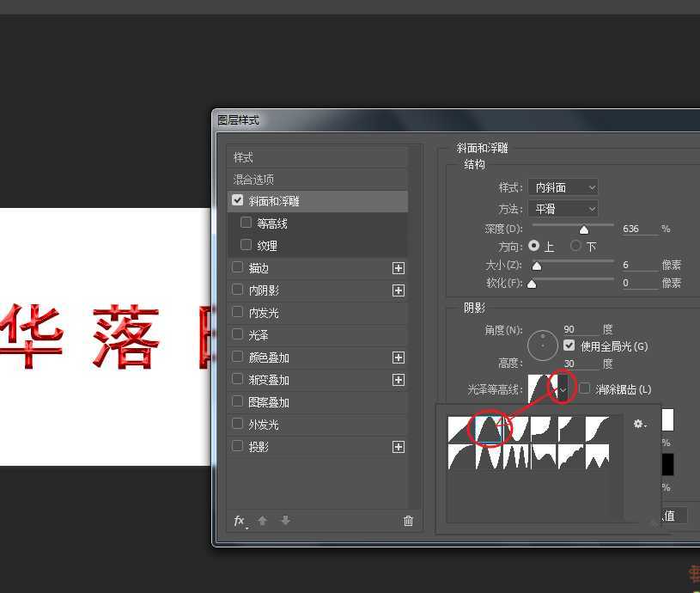This screenshot has height=593, width=700.
Task: Select the 外发光 effect entry
Action: pyautogui.click(x=264, y=425)
